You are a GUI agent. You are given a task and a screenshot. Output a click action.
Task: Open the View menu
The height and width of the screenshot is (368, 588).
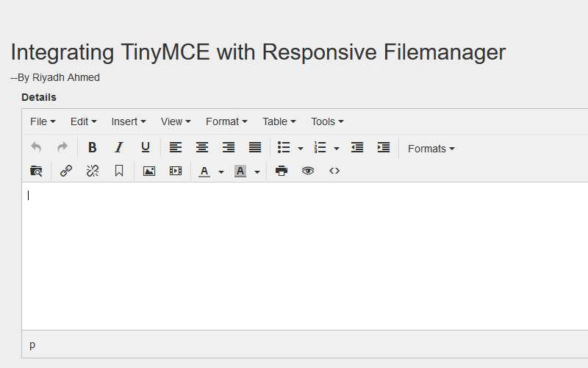(x=176, y=121)
